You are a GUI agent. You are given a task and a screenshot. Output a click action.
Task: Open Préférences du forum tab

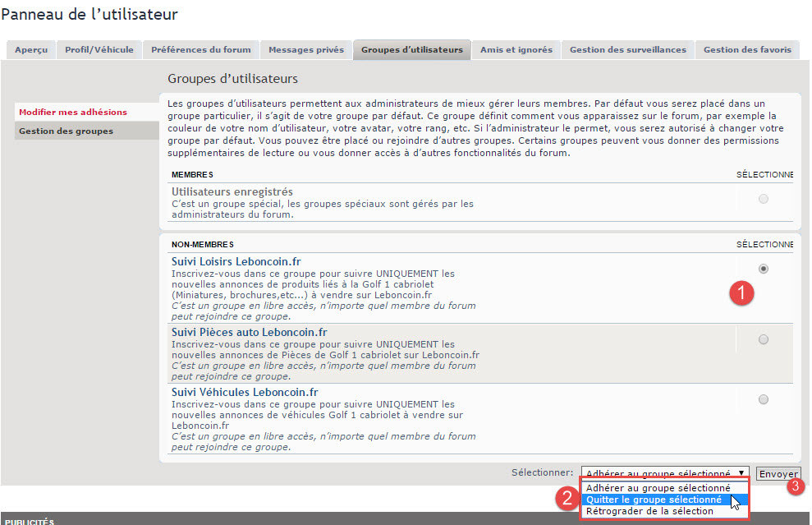coord(201,49)
